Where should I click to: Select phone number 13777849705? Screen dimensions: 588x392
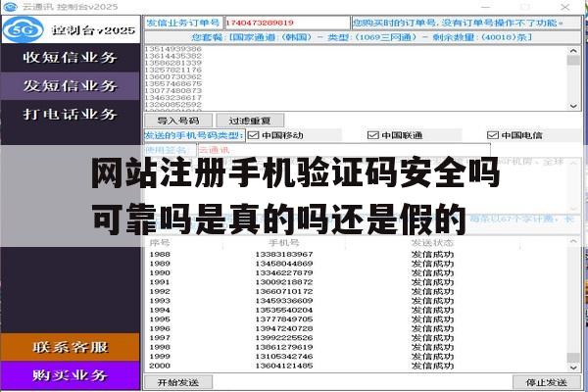point(284,319)
